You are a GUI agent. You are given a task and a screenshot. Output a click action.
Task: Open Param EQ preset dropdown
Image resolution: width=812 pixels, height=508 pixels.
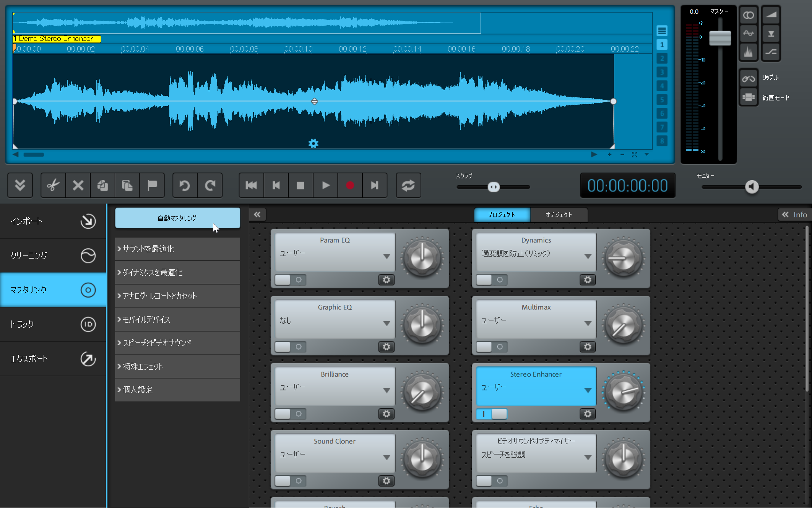click(x=387, y=256)
